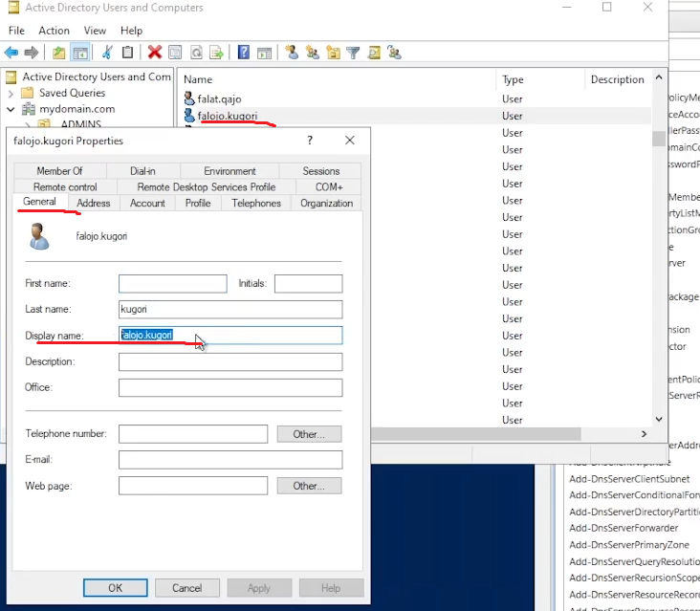
Task: Switch to the Member Of tab
Action: click(x=59, y=171)
